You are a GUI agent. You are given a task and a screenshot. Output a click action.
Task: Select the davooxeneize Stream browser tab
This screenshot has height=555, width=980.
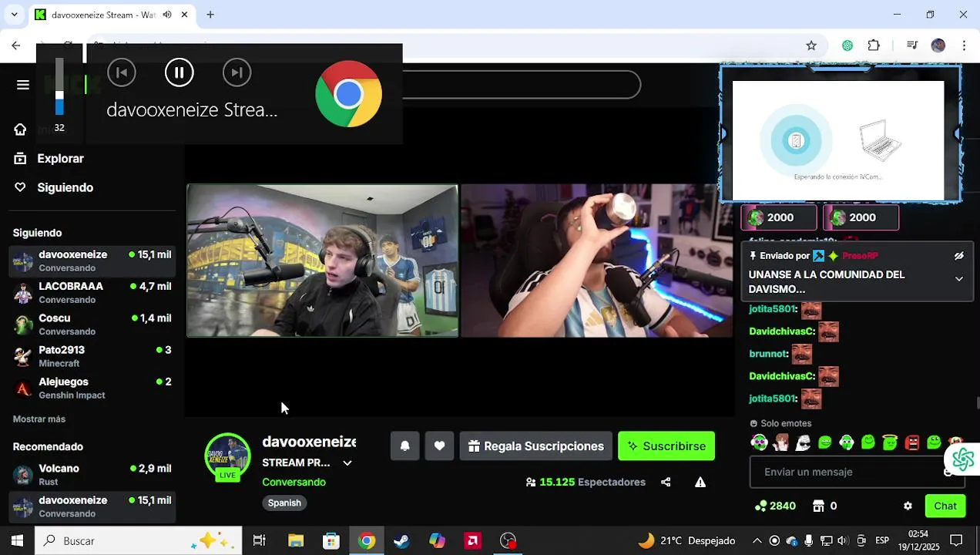[x=113, y=15]
